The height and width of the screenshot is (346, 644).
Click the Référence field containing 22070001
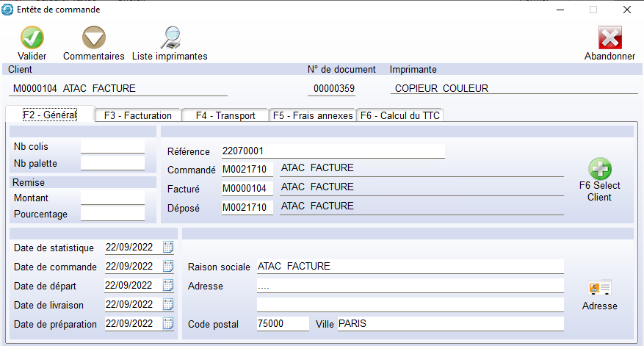[332, 151]
